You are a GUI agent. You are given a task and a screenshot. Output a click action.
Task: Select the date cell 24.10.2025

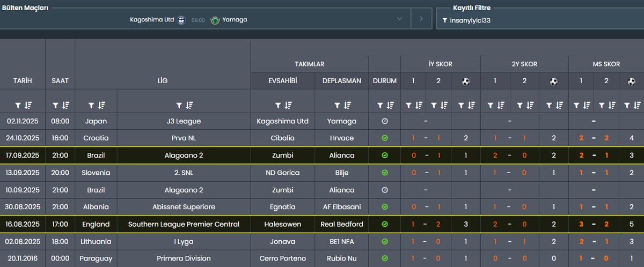tap(23, 138)
